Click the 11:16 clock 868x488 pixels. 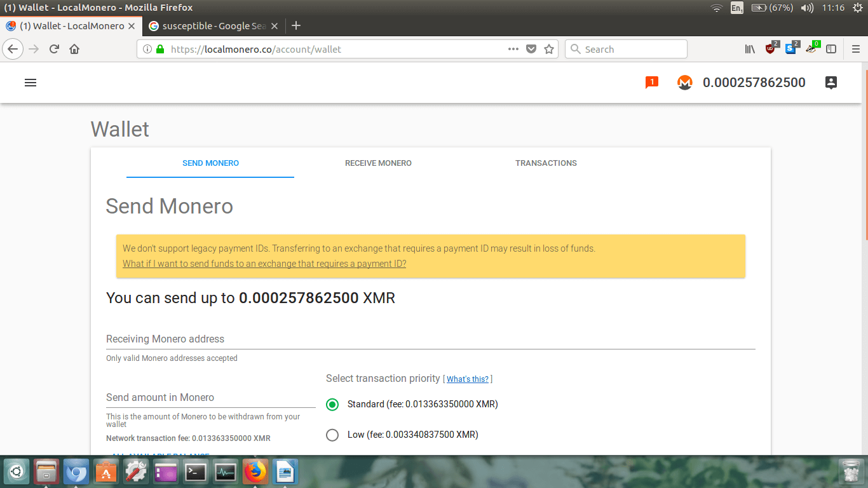(x=833, y=8)
